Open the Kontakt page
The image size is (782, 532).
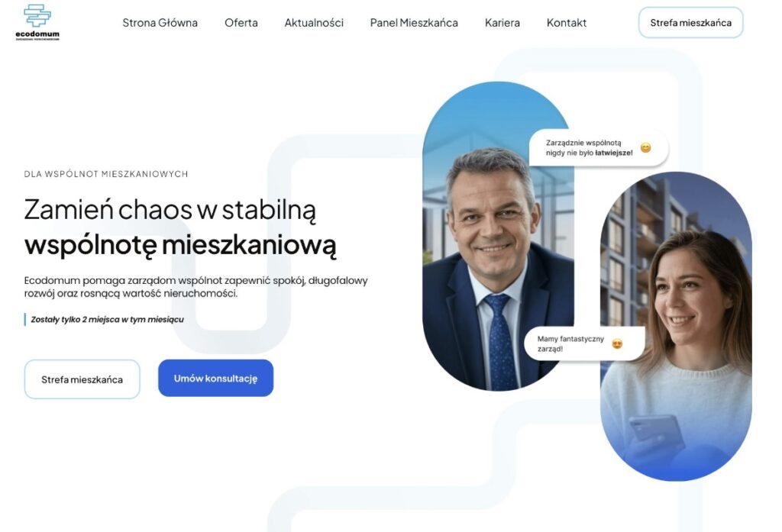[567, 23]
